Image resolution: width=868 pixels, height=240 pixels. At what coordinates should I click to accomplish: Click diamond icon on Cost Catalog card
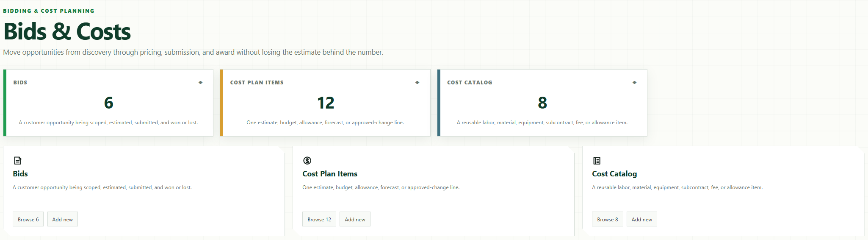click(634, 82)
